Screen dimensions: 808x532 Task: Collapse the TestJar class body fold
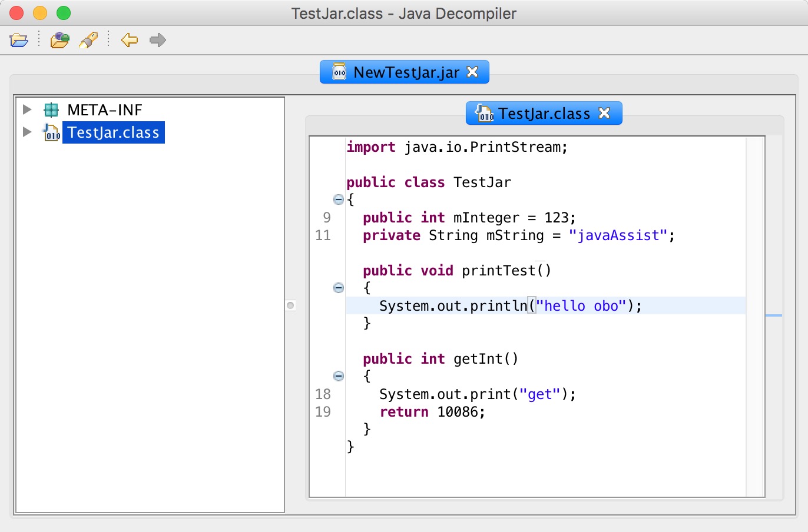[x=338, y=199]
